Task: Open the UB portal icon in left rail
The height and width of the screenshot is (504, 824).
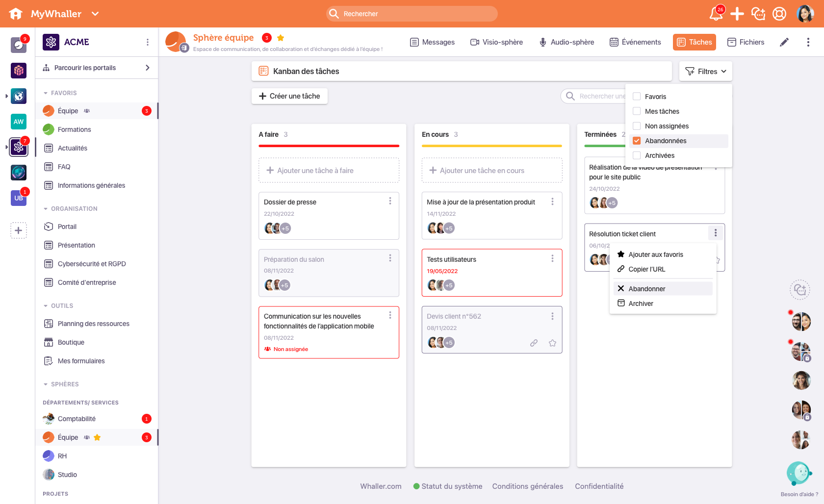Action: (x=19, y=198)
